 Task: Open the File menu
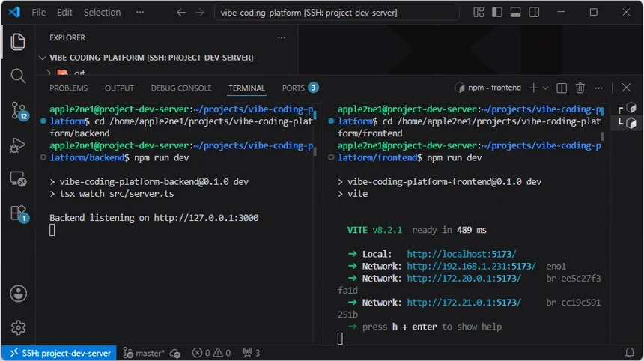click(x=39, y=12)
